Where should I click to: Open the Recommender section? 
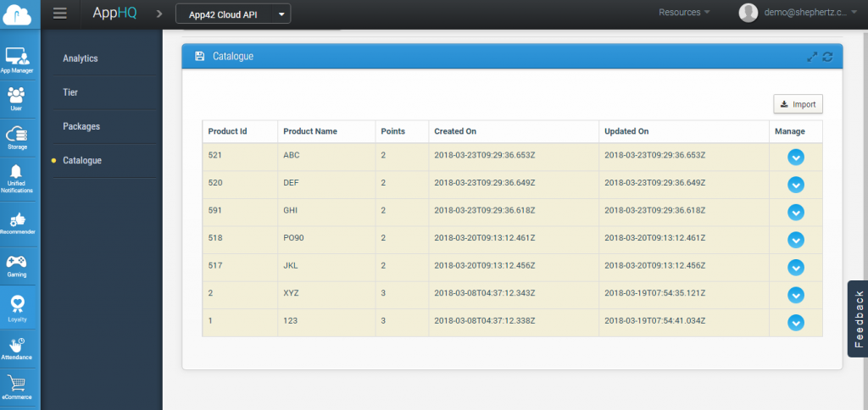pyautogui.click(x=17, y=222)
